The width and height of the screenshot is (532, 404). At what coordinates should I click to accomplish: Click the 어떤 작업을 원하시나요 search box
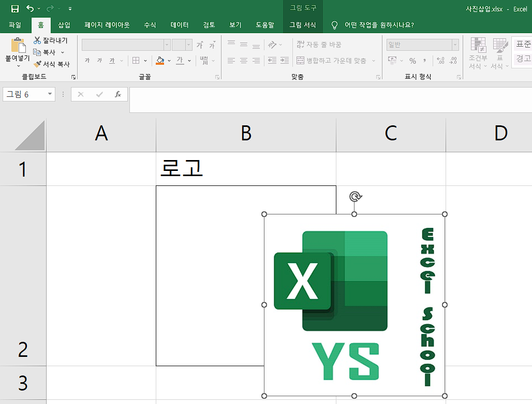[x=379, y=25]
